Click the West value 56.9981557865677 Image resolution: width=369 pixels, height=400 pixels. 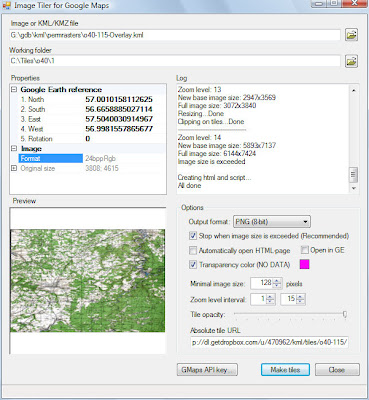click(x=119, y=129)
